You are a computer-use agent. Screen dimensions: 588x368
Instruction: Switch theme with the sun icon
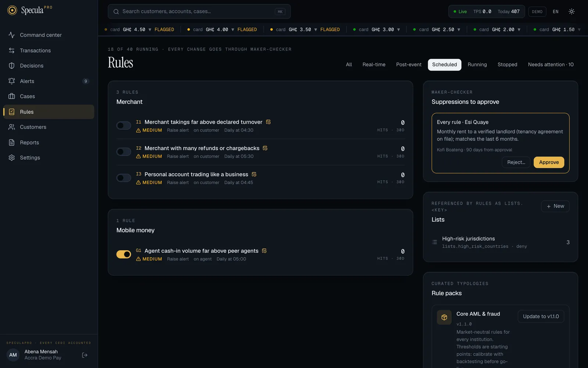point(571,11)
